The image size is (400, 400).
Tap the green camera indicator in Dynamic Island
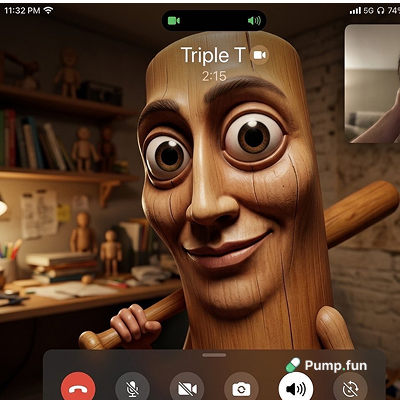(174, 21)
